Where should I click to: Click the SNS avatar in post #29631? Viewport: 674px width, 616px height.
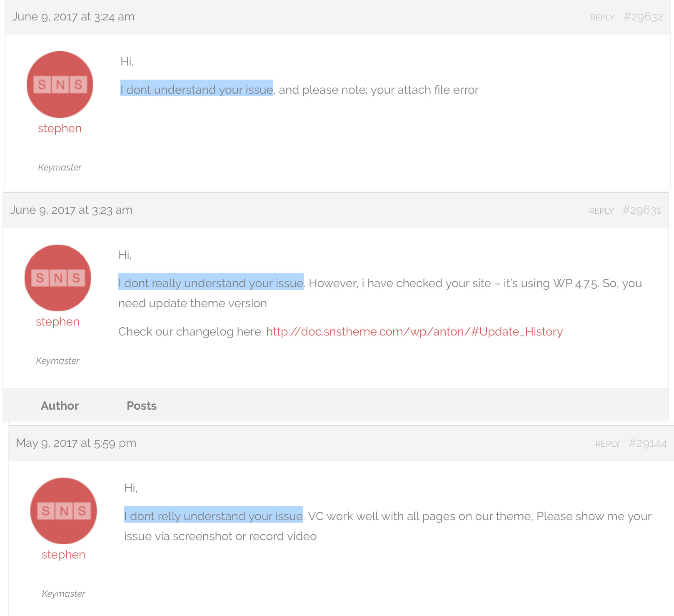(57, 278)
